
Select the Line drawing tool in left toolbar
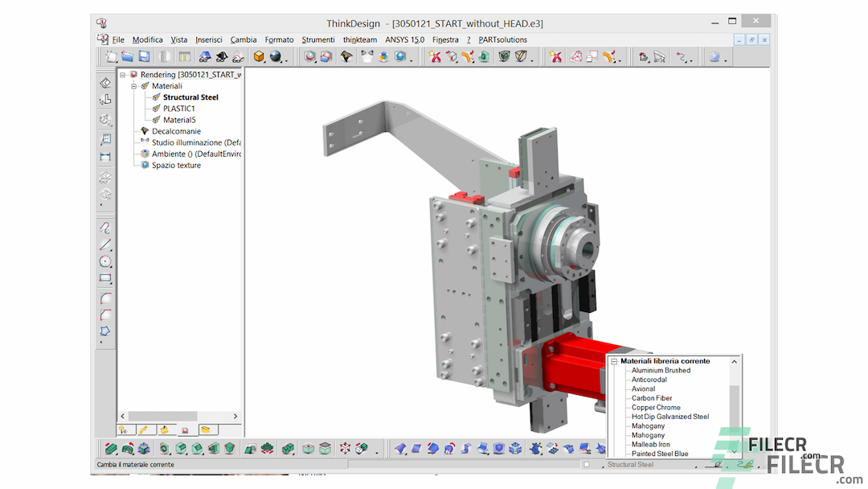tap(105, 244)
